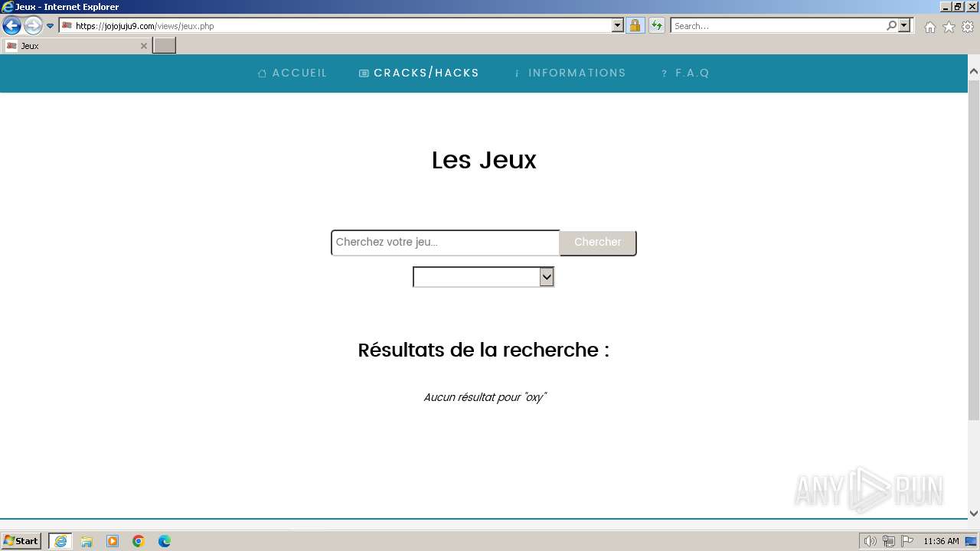
Task: Minimize the Internet Explorer window
Action: tap(945, 7)
